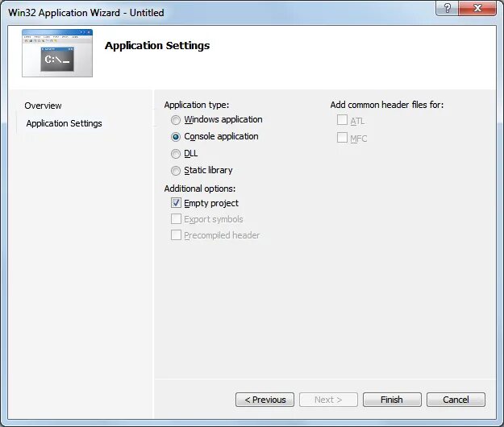
Task: Enable the MFC header files checkbox
Action: (342, 138)
